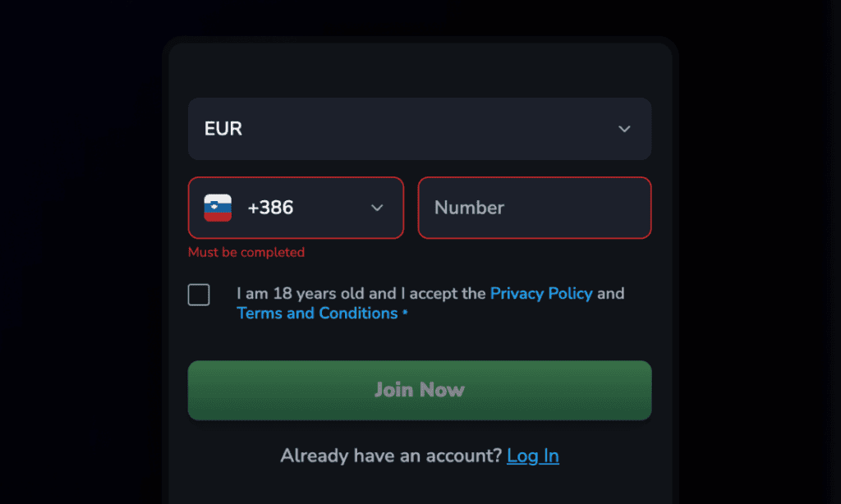Click the green Join Now button
The width and height of the screenshot is (841, 504).
pos(420,390)
